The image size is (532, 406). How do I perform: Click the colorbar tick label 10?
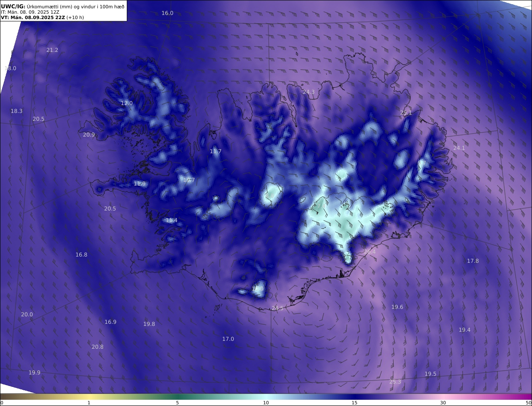266,403
